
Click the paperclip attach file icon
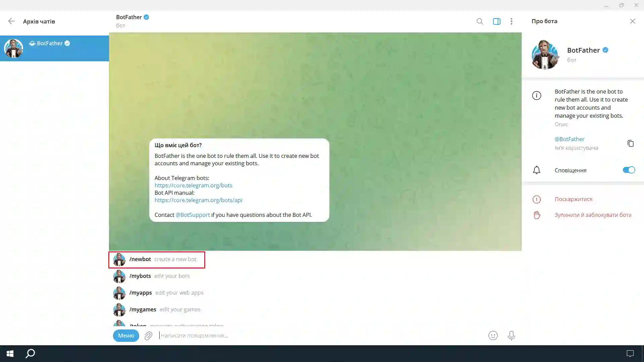148,336
